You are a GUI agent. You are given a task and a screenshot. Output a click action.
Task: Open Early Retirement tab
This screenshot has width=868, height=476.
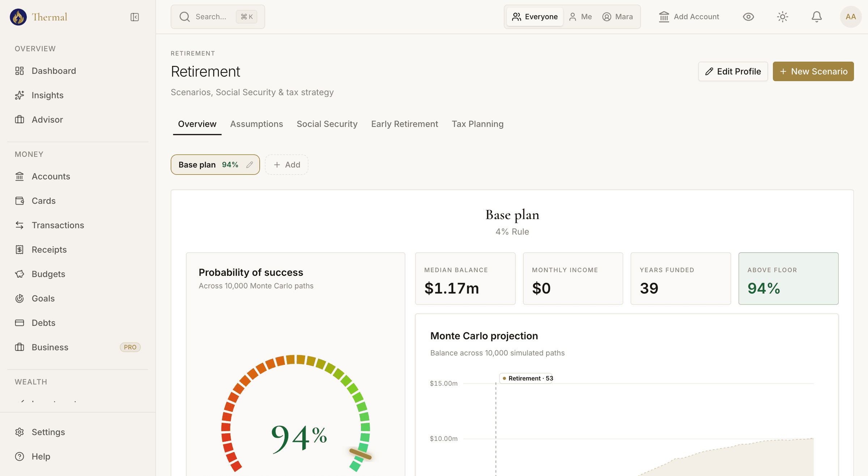pyautogui.click(x=404, y=124)
